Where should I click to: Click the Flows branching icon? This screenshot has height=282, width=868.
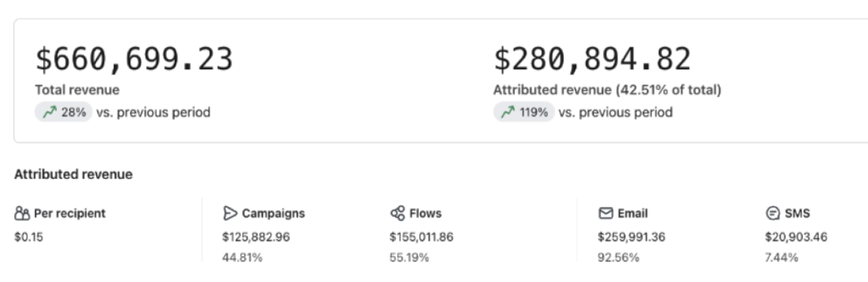pos(397,213)
